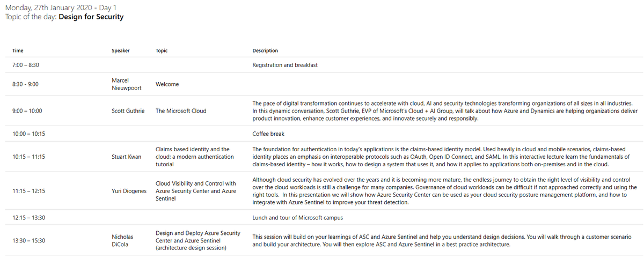Select the '12:15 – 13:30' time cell
The width and height of the screenshot is (644, 258).
(28, 218)
